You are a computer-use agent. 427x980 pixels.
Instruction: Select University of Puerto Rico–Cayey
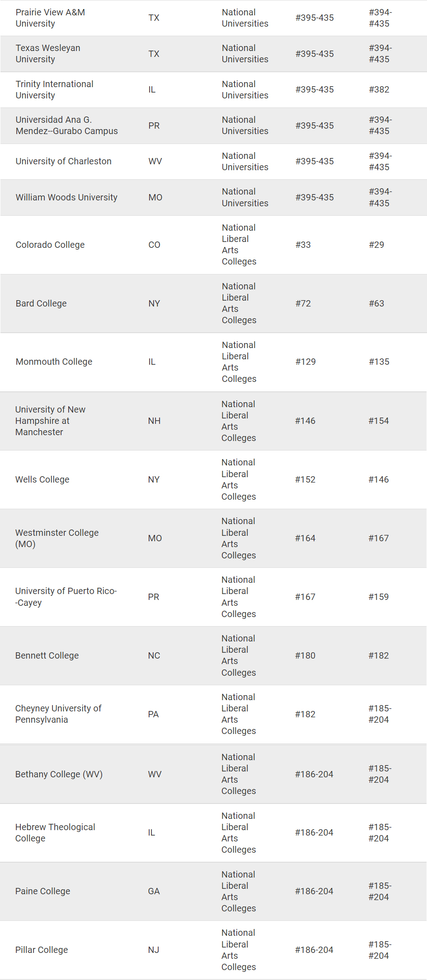(x=66, y=597)
